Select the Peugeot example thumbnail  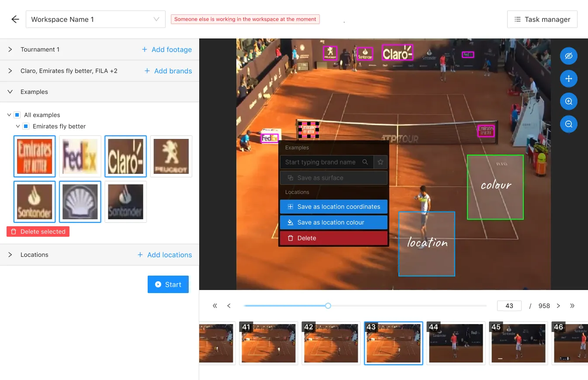(171, 156)
